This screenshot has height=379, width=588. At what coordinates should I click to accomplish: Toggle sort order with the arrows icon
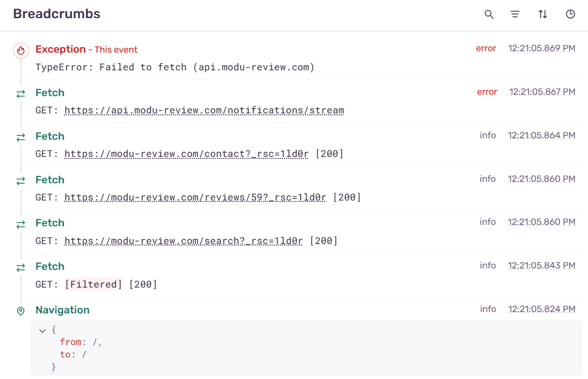point(543,14)
